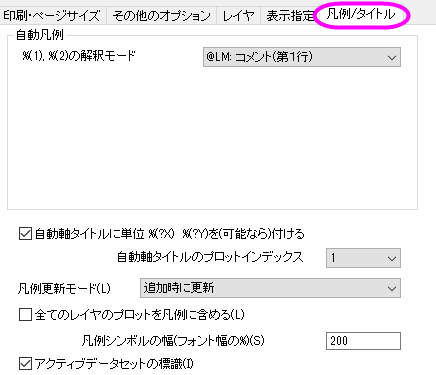Open the その他のオプション tab
This screenshot has width=436, height=375.
161,16
